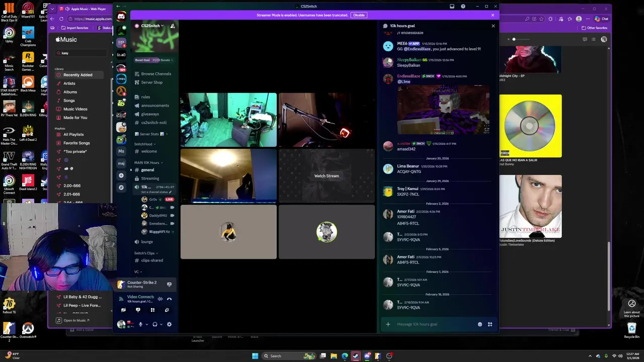The image size is (644, 362).
Task: Select Recently Added in Apple Music
Action: (79, 75)
